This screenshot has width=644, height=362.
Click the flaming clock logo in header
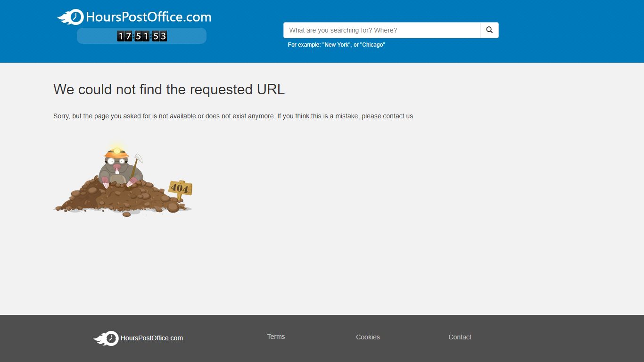[x=71, y=17]
